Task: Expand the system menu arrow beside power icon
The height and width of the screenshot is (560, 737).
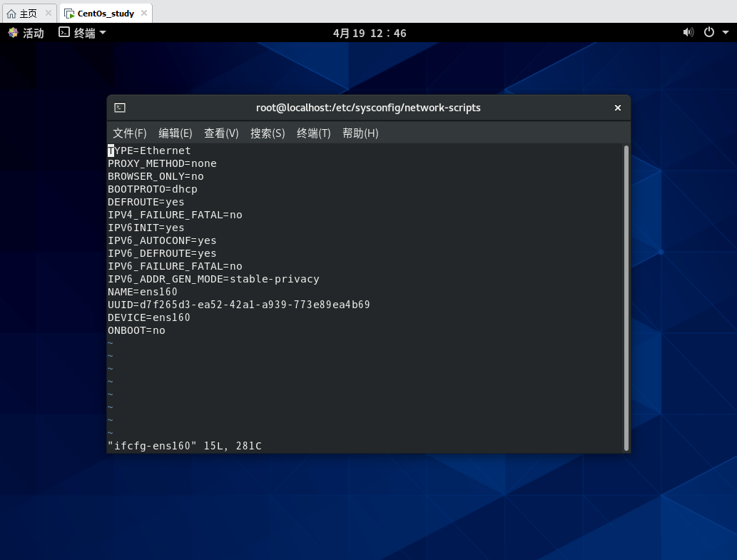Action: (x=723, y=33)
